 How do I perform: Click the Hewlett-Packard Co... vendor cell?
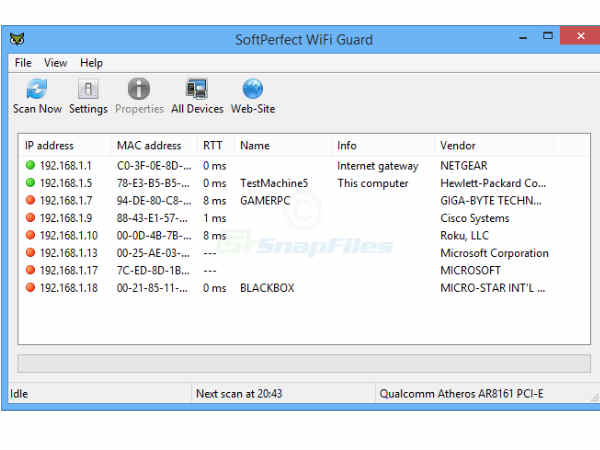pos(493,183)
